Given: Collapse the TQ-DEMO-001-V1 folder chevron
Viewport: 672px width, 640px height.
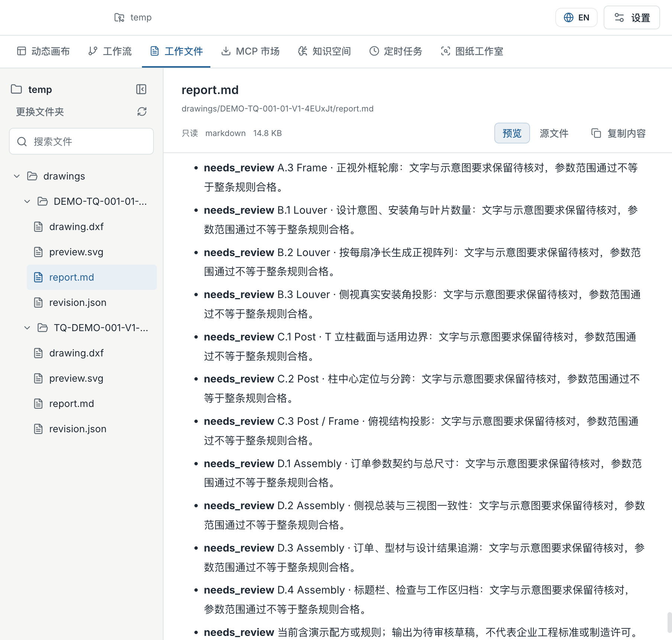Looking at the screenshot, I should [27, 328].
